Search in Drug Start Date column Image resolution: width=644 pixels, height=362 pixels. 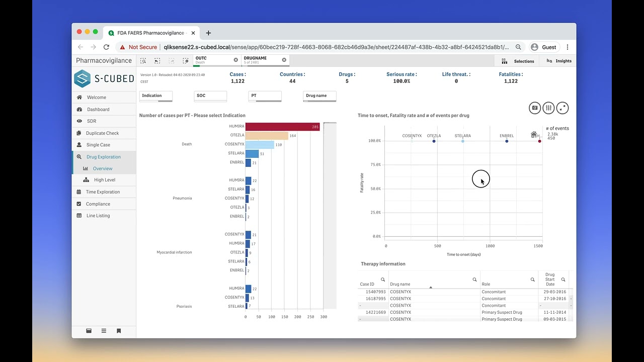point(563,280)
